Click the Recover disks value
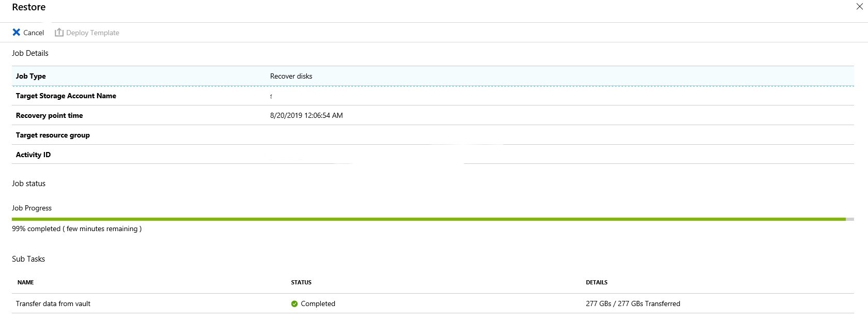The height and width of the screenshot is (319, 868). [291, 76]
